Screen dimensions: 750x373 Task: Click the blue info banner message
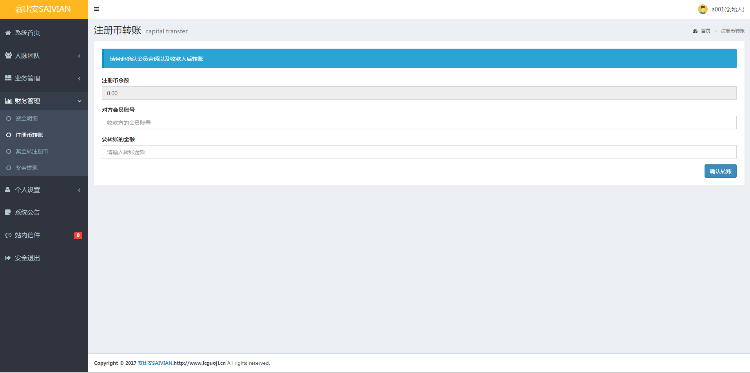click(x=419, y=58)
